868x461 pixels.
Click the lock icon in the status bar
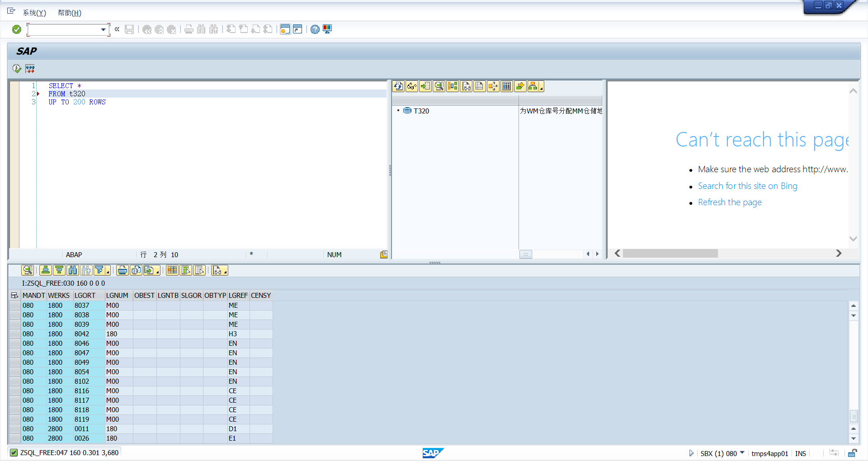(852, 453)
